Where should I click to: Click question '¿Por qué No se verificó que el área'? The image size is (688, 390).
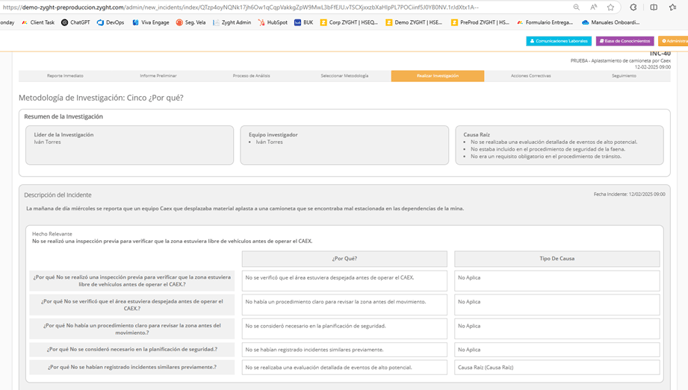[132, 305]
